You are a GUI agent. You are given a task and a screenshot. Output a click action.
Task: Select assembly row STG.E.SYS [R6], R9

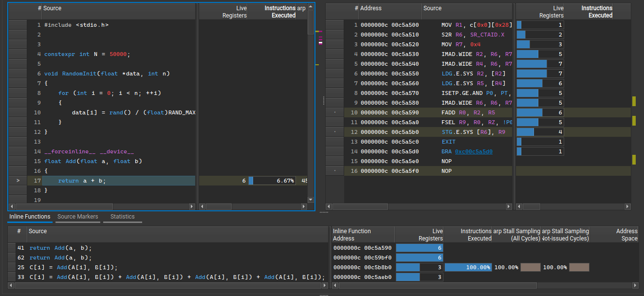428,132
